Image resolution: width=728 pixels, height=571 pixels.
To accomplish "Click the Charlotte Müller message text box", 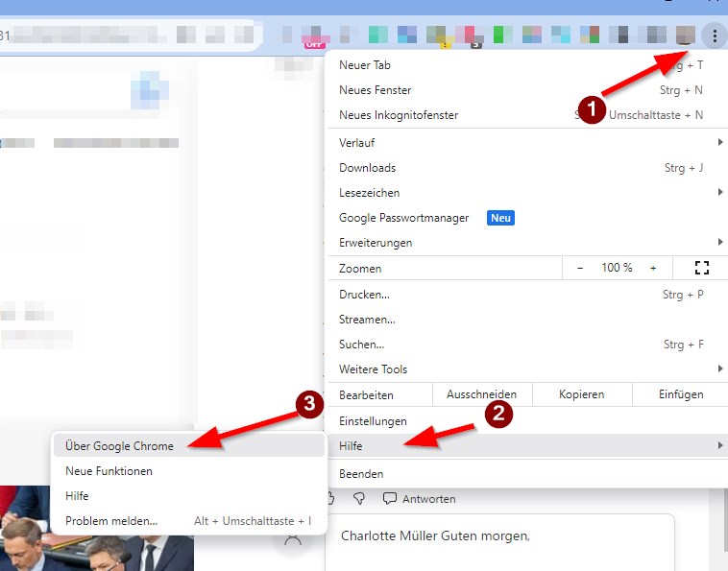I will (x=500, y=543).
